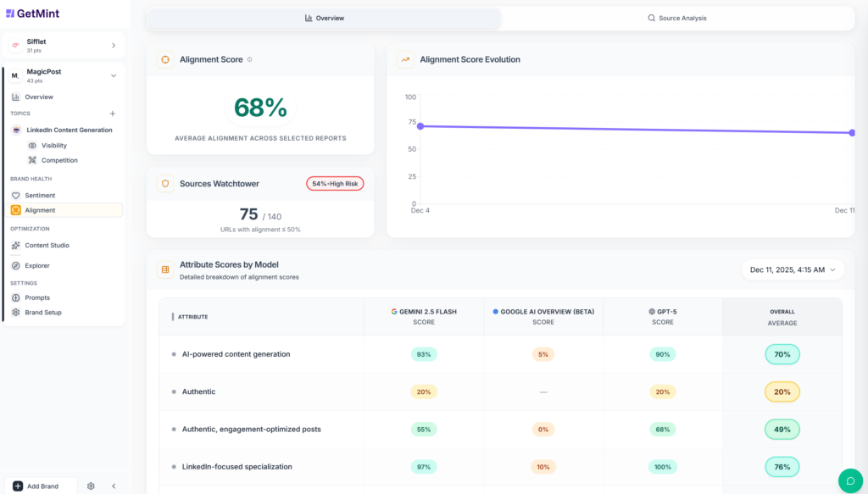
Task: Collapse the sidebar with the chevron
Action: (114, 486)
